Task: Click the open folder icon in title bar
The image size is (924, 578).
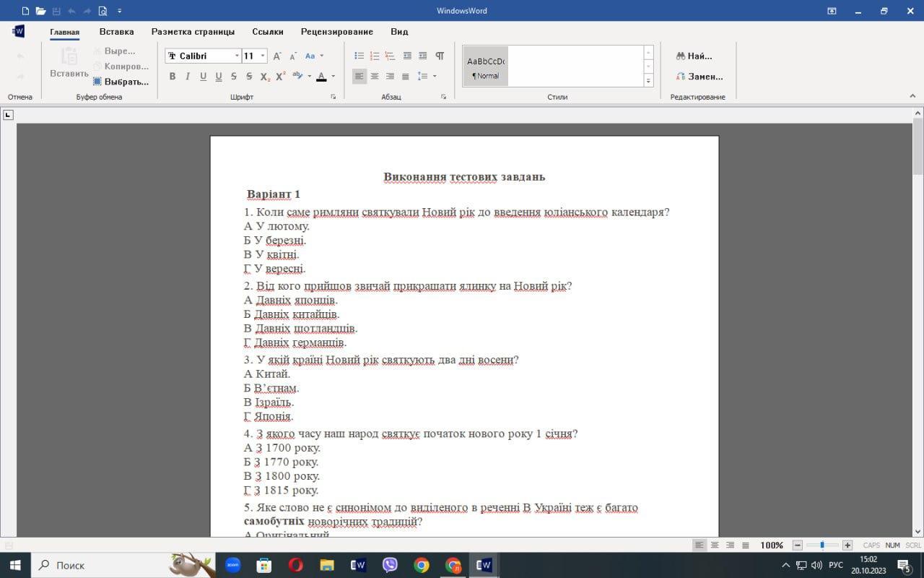Action: [x=40, y=11]
